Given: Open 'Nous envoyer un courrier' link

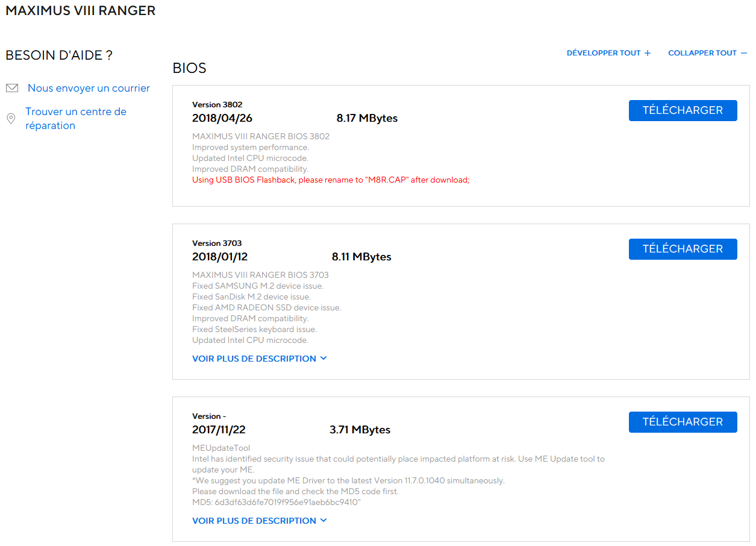Looking at the screenshot, I should [x=89, y=88].
